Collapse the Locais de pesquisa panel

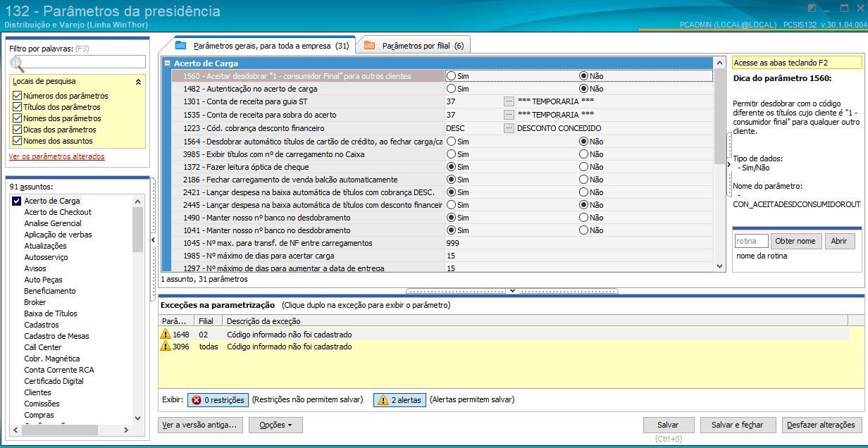tap(139, 82)
